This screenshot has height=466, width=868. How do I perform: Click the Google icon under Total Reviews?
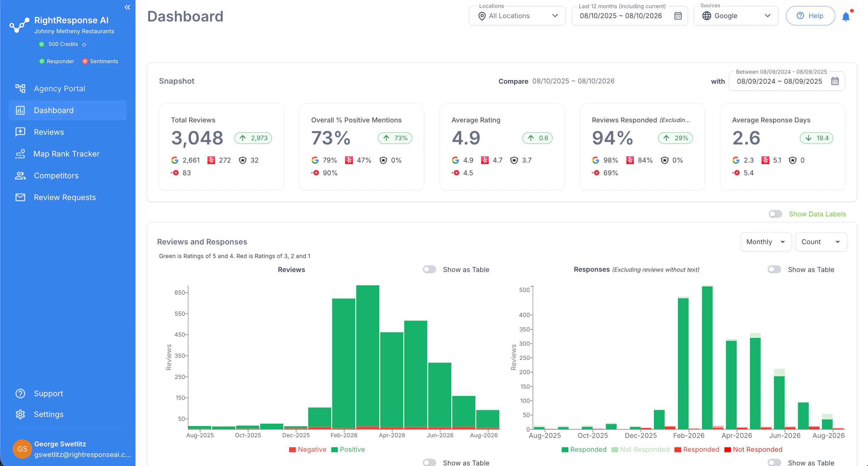(x=175, y=160)
